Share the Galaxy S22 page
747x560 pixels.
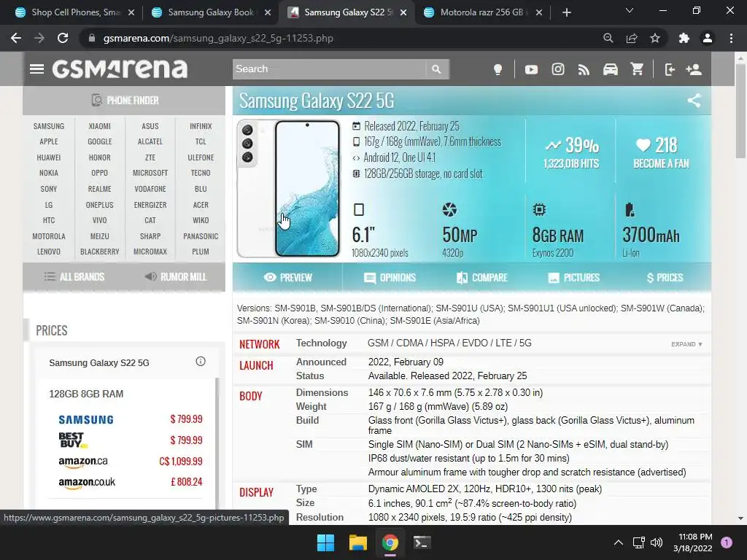pyautogui.click(x=694, y=100)
